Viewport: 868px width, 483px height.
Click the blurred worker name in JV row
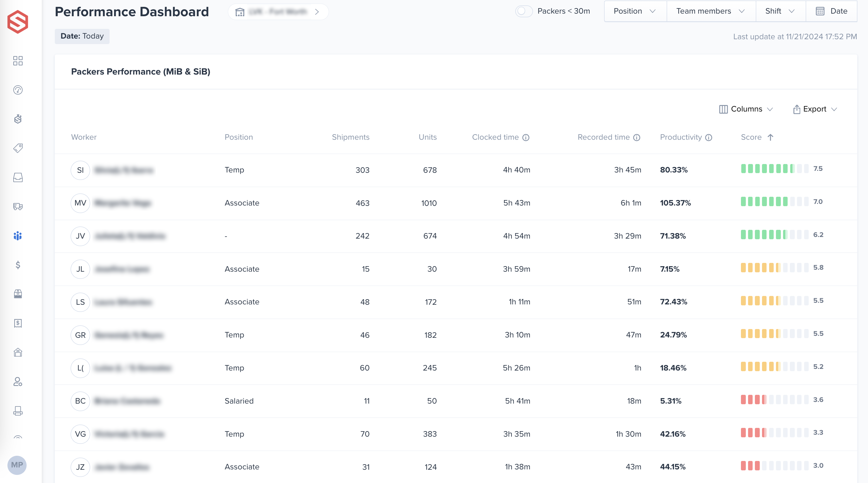point(130,236)
